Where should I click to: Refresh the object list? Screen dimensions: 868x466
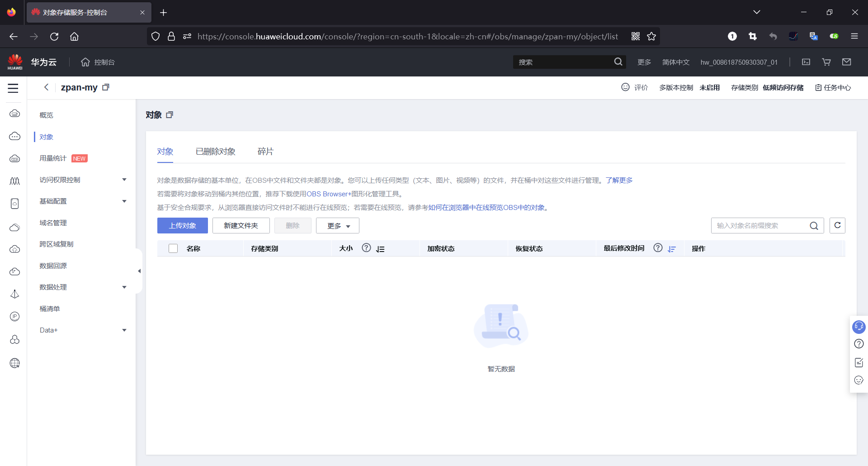click(x=838, y=225)
